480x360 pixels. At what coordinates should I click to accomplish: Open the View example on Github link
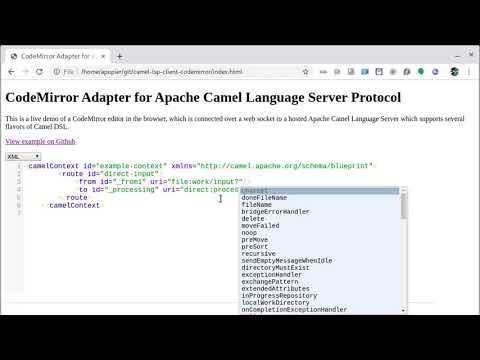pos(40,141)
